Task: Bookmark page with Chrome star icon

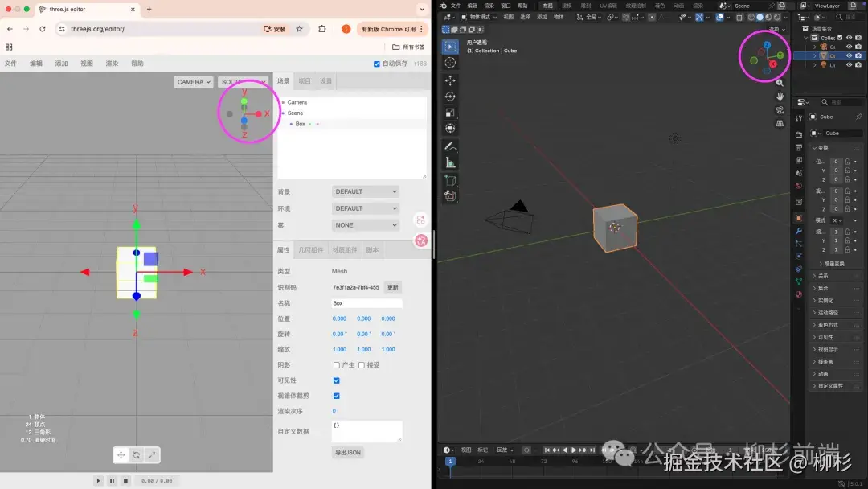Action: pyautogui.click(x=300, y=29)
